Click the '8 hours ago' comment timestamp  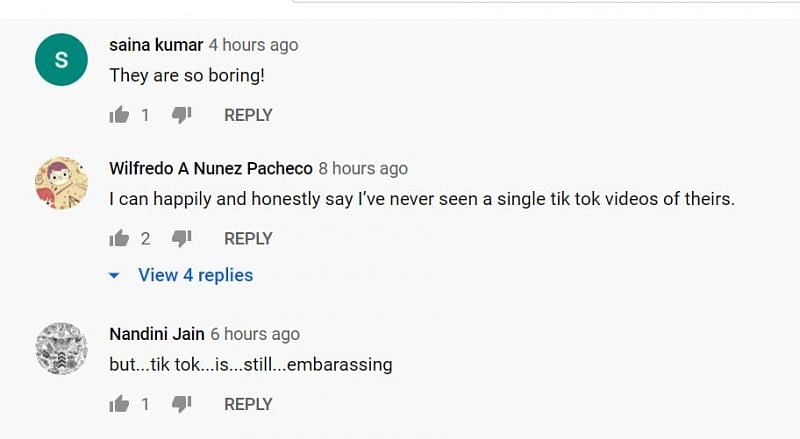click(x=363, y=168)
